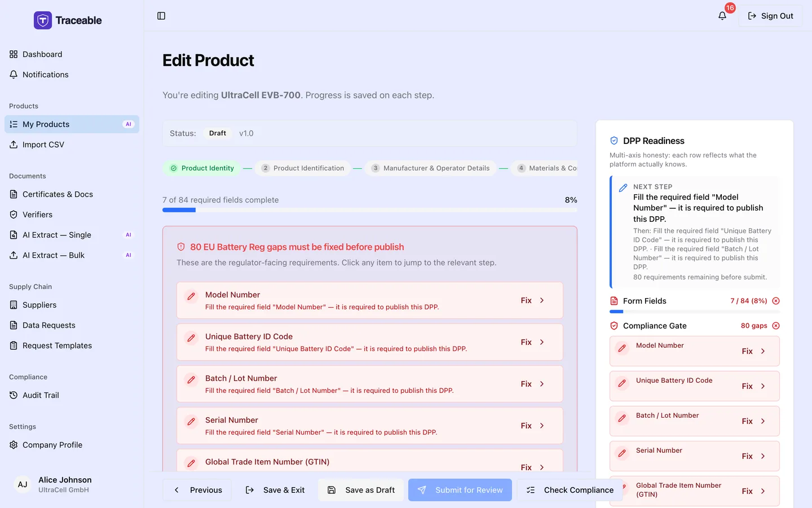Click the Sign Out button
The height and width of the screenshot is (508, 812).
pyautogui.click(x=770, y=16)
